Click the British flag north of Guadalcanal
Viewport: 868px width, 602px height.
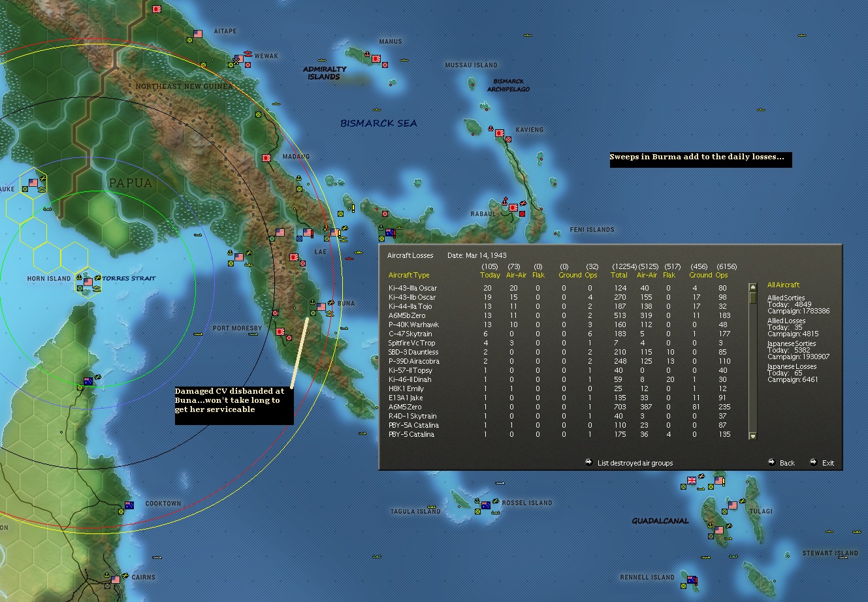point(692,481)
